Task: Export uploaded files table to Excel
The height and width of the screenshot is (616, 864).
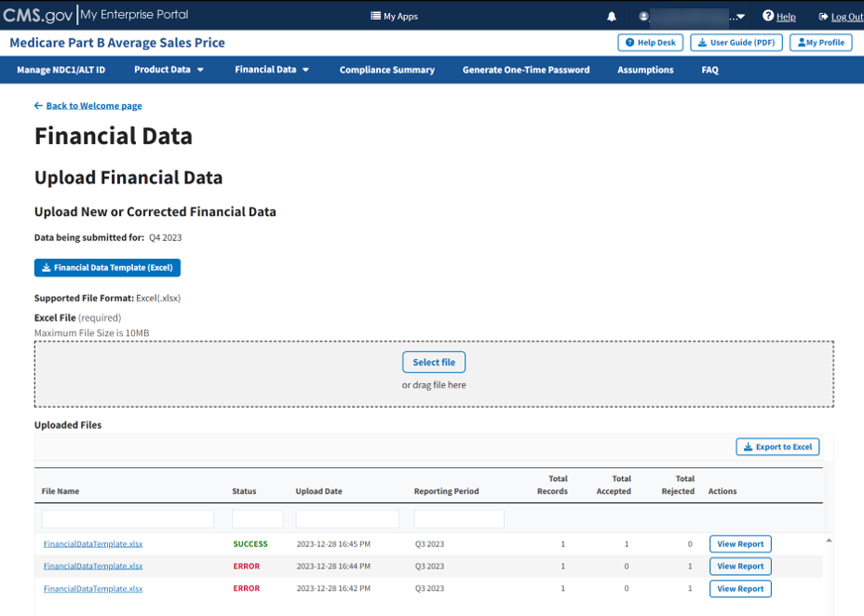Action: coord(777,447)
